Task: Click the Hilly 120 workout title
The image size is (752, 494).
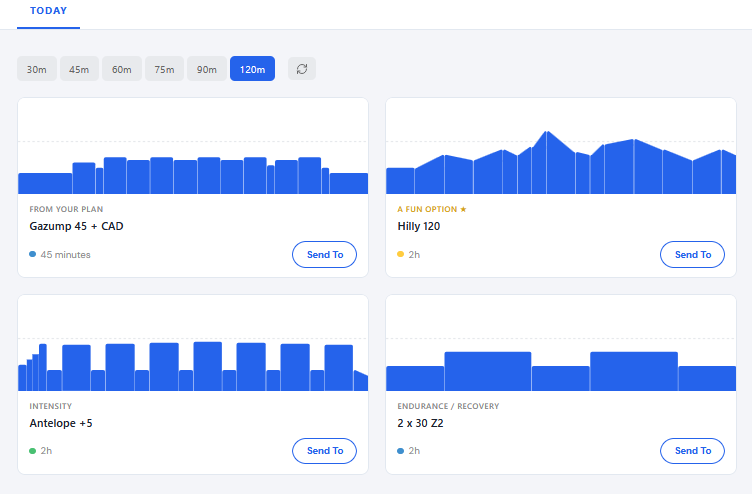Action: pos(419,226)
